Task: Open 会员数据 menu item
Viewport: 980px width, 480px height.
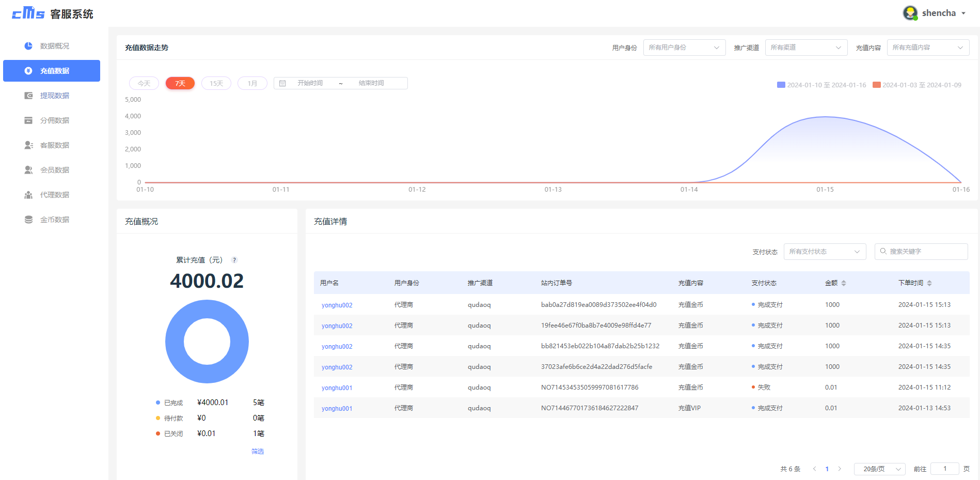Action: pyautogui.click(x=52, y=170)
